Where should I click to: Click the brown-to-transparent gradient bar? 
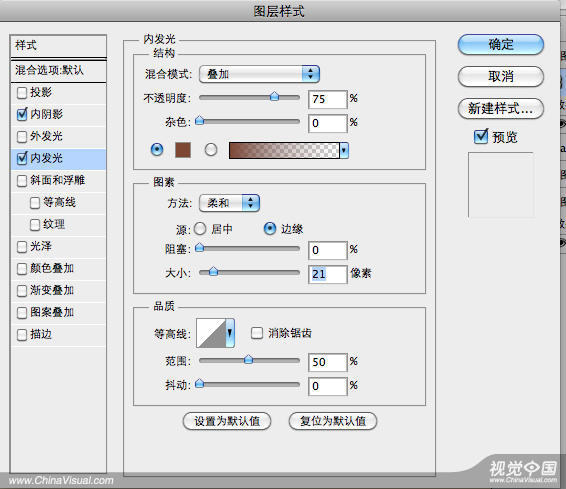284,150
